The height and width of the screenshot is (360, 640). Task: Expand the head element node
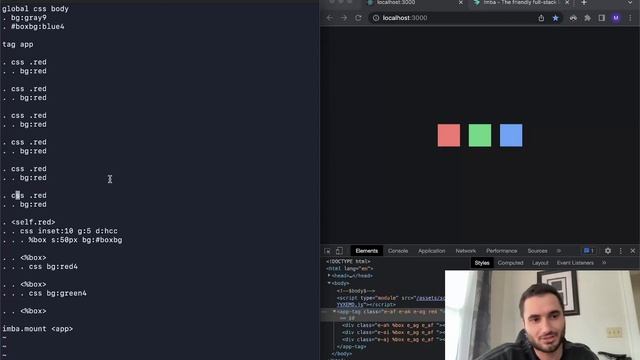pyautogui.click(x=329, y=276)
